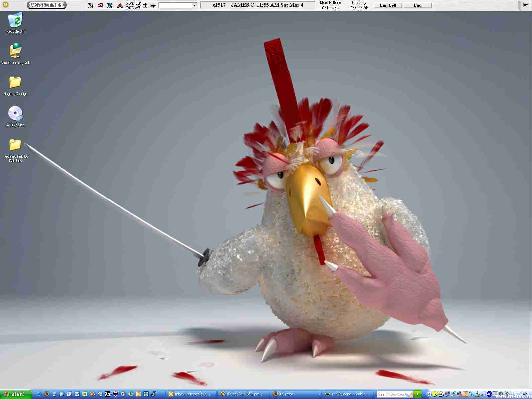
Task: Launch Firefox from Quick Launch
Action: [47, 394]
